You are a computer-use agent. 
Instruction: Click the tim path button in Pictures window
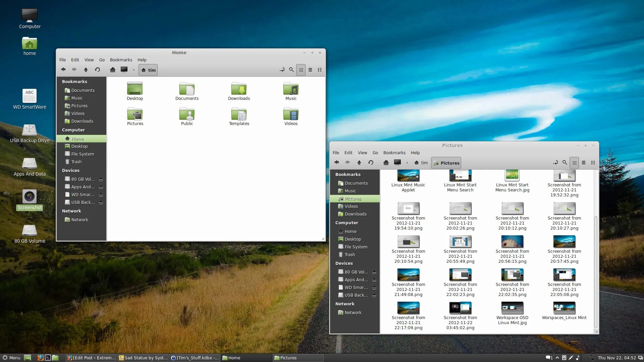(x=421, y=163)
